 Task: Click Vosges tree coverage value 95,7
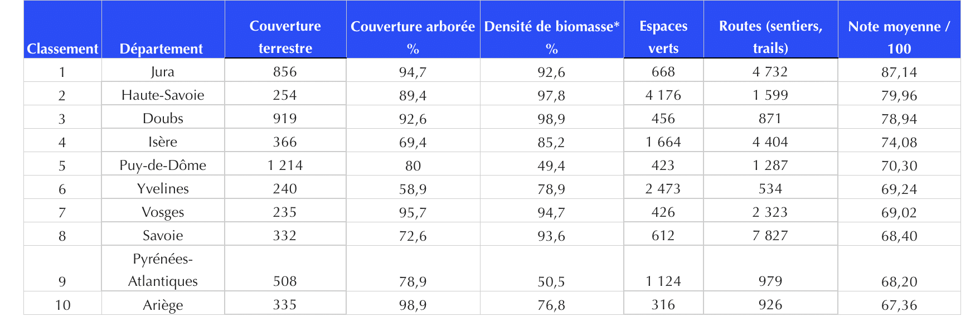(413, 212)
